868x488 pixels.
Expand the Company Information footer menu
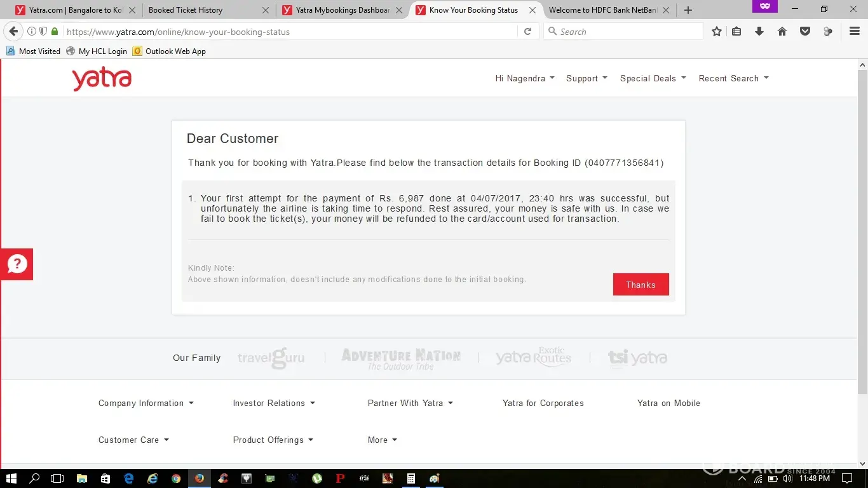tap(146, 403)
